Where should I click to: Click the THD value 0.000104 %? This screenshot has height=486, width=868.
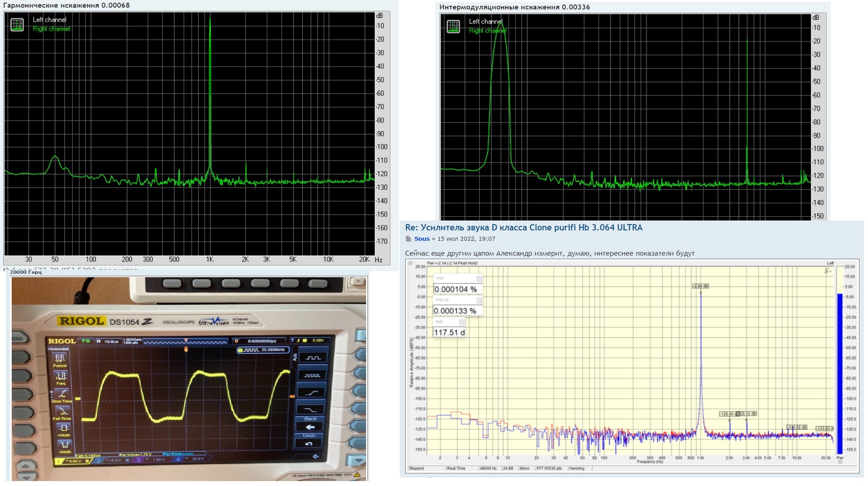(455, 289)
